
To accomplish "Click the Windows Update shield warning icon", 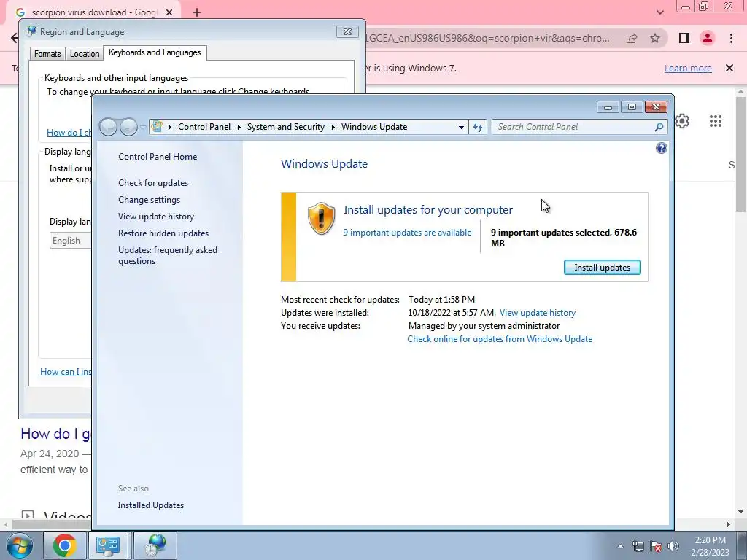I will 321,219.
